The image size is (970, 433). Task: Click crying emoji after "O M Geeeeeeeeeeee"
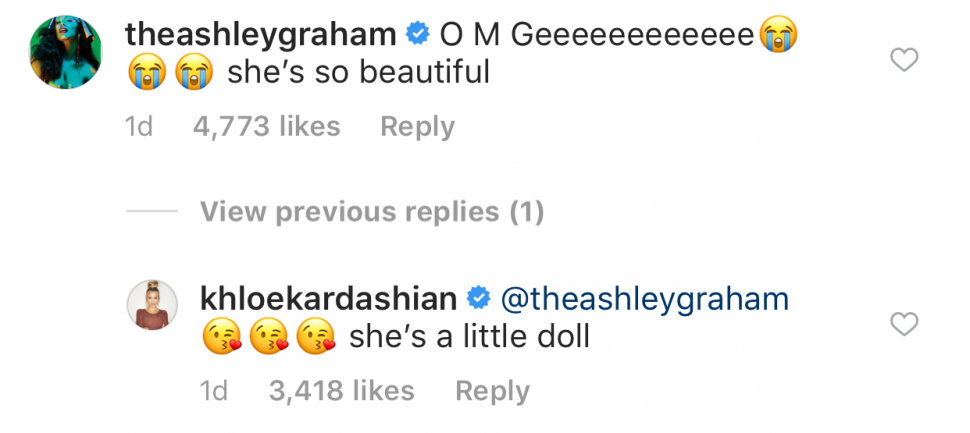786,35
